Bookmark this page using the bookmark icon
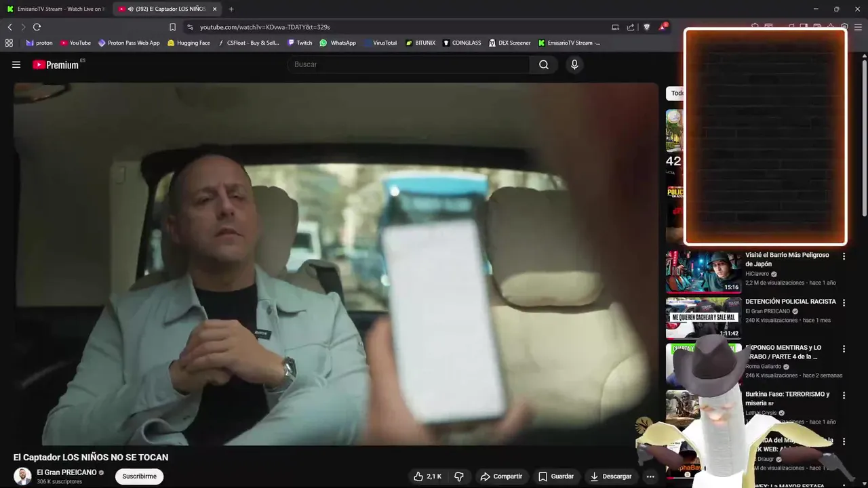868x488 pixels. pos(172,27)
